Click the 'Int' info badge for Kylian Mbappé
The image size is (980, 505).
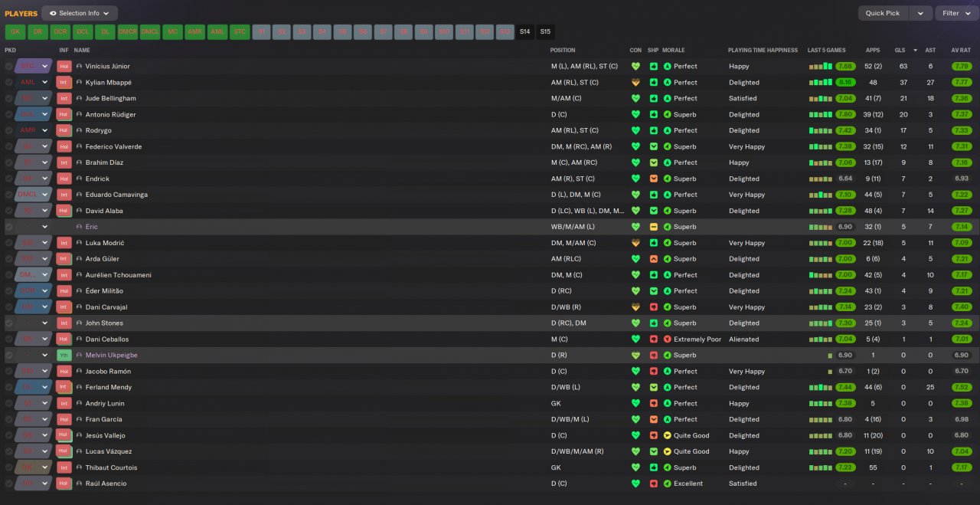[64, 83]
